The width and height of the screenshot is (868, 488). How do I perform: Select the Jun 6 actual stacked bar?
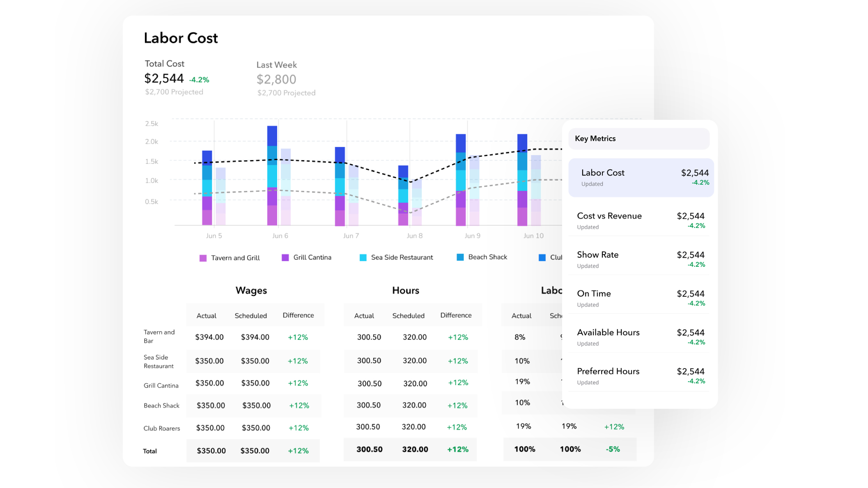(272, 176)
